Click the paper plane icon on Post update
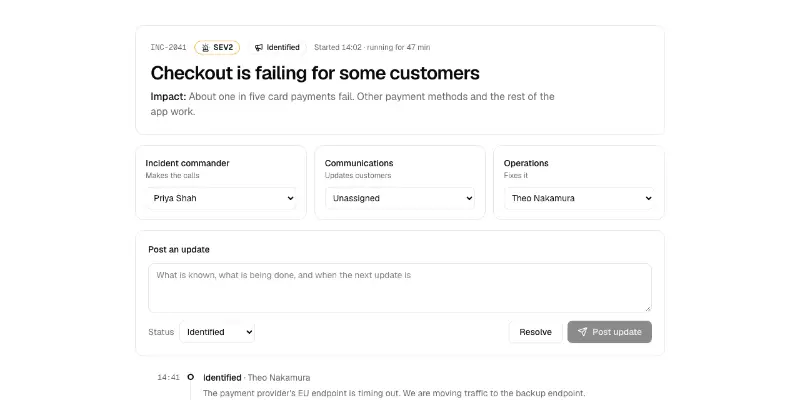The height and width of the screenshot is (400, 800). (x=582, y=332)
